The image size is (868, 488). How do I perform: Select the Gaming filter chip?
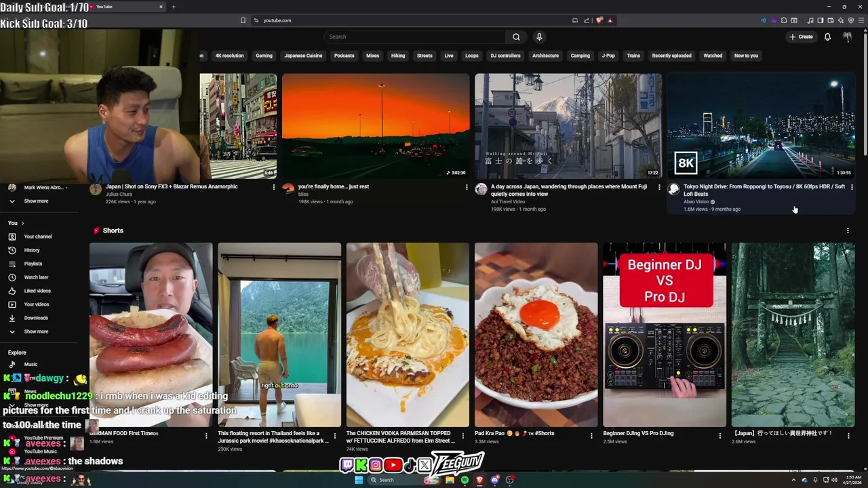coord(264,56)
